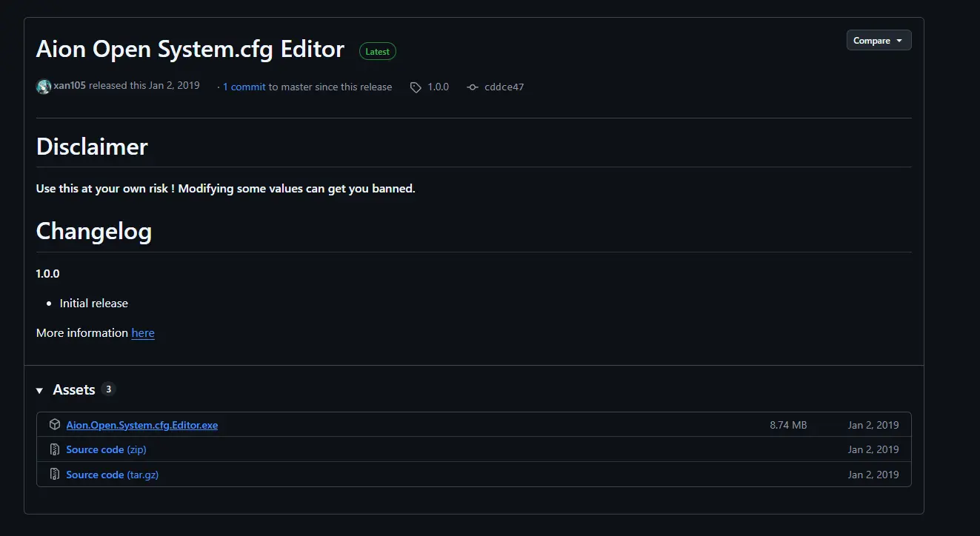Click the archive icon beside Source code (tar.gz)
Viewport: 980px width, 536px height.
[x=55, y=475]
